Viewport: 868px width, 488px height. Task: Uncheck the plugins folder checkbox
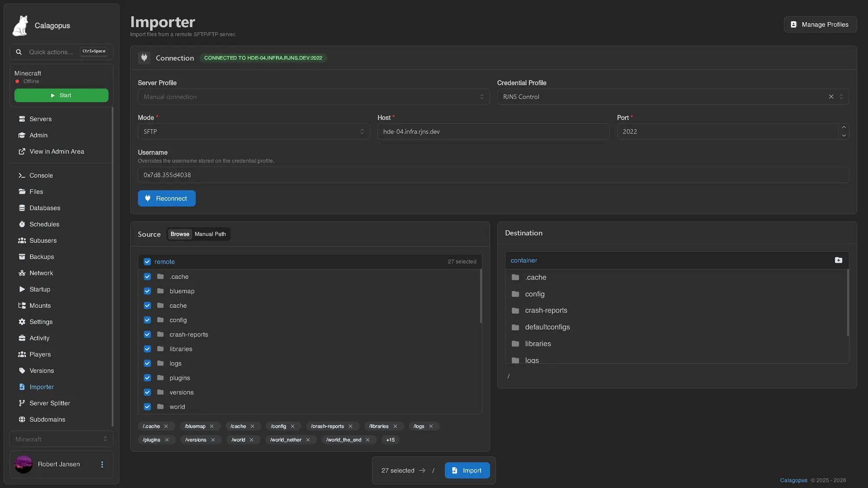point(147,378)
